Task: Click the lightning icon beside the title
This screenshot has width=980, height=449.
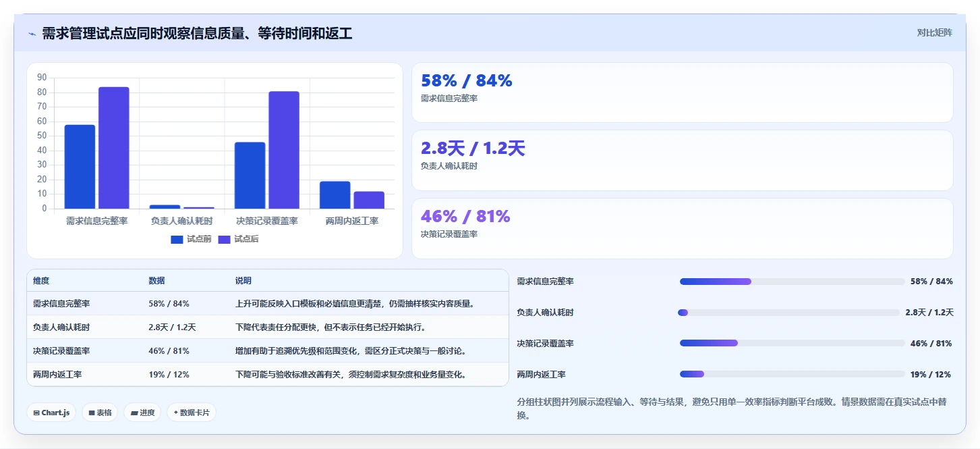Action: [x=32, y=34]
